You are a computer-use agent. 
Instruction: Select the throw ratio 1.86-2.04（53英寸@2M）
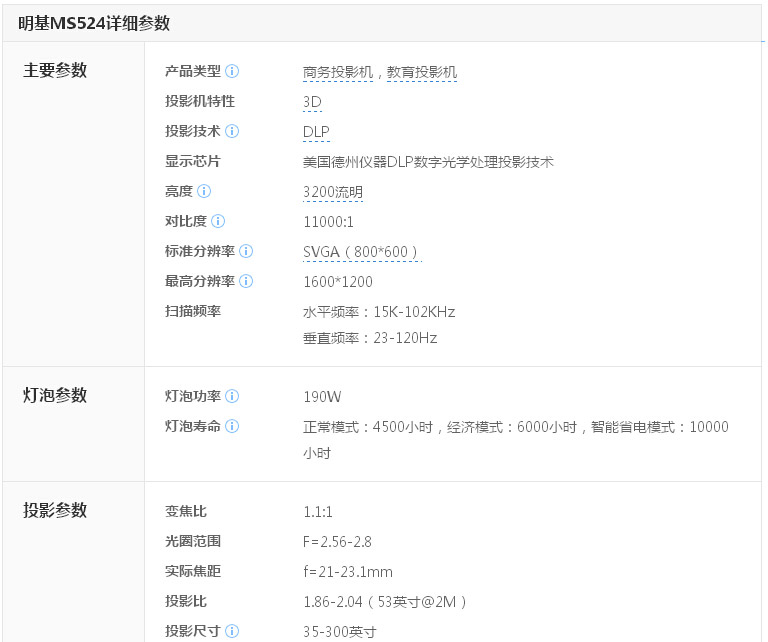tap(385, 602)
